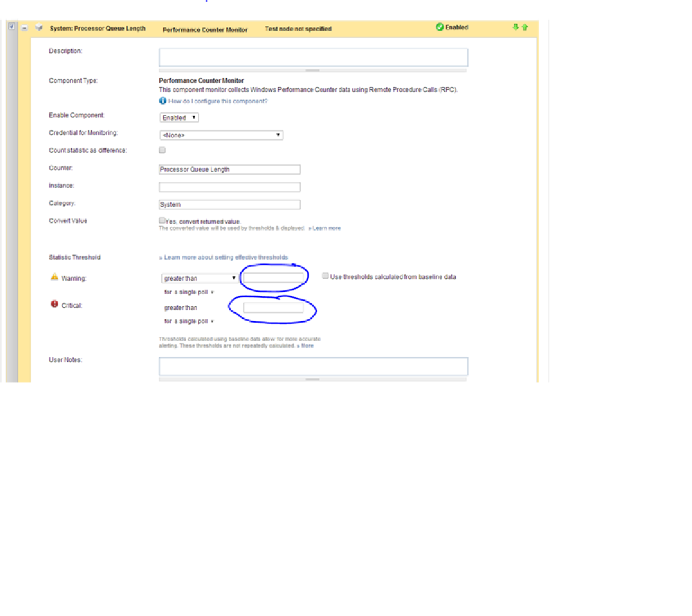Open Warning 'greater than' operator dropdown
This screenshot has width=692, height=616.
coord(199,279)
